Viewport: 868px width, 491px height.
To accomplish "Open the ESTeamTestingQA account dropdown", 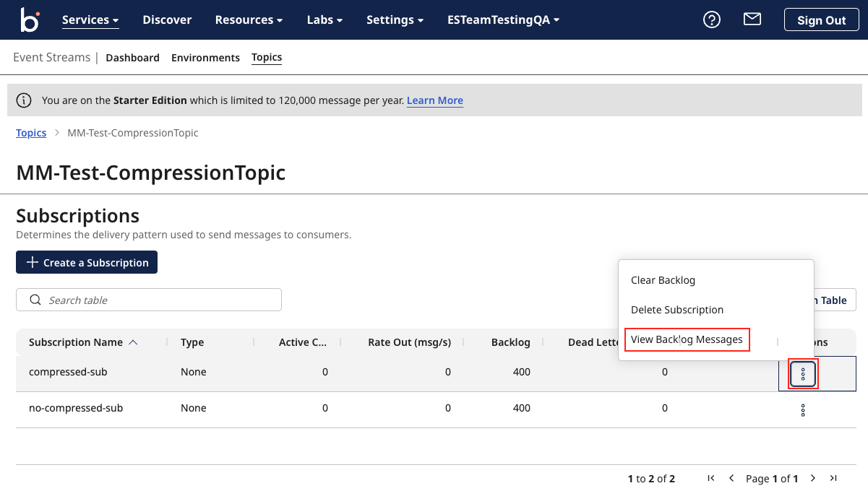I will 503,20.
